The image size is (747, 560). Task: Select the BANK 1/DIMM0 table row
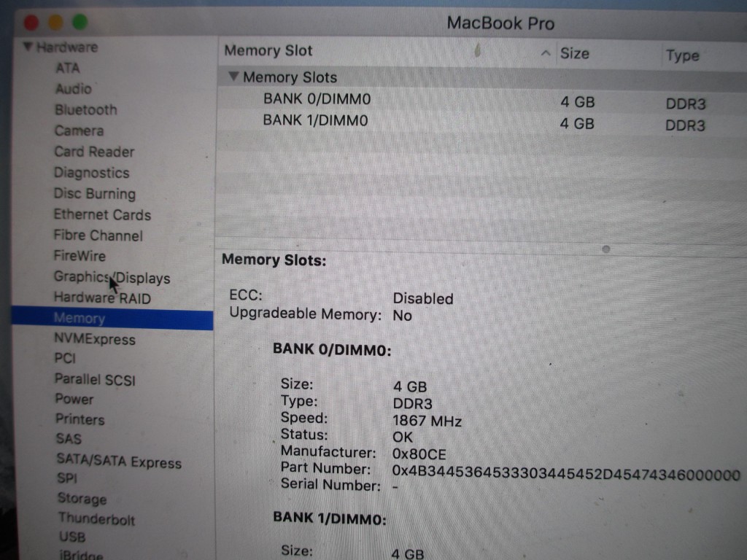482,122
